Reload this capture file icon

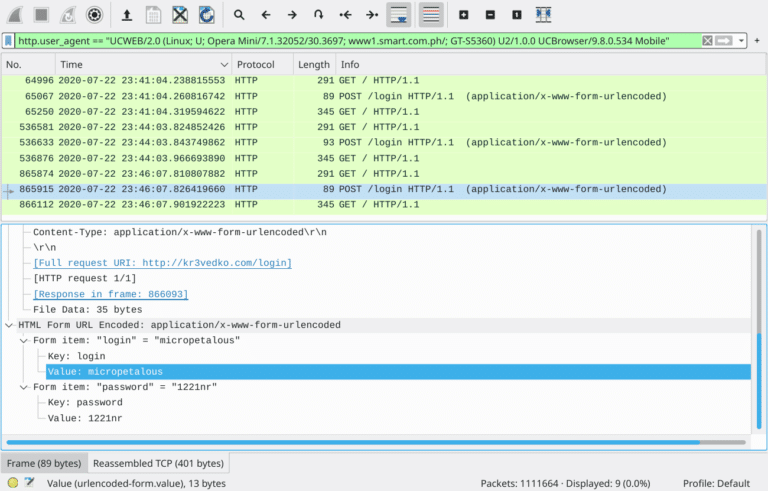point(206,15)
